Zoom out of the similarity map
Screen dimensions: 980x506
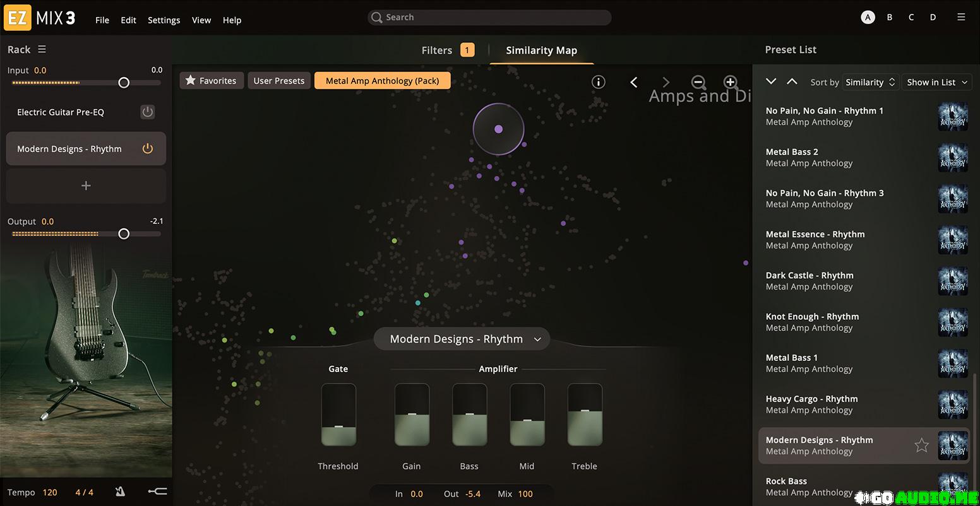(x=698, y=82)
